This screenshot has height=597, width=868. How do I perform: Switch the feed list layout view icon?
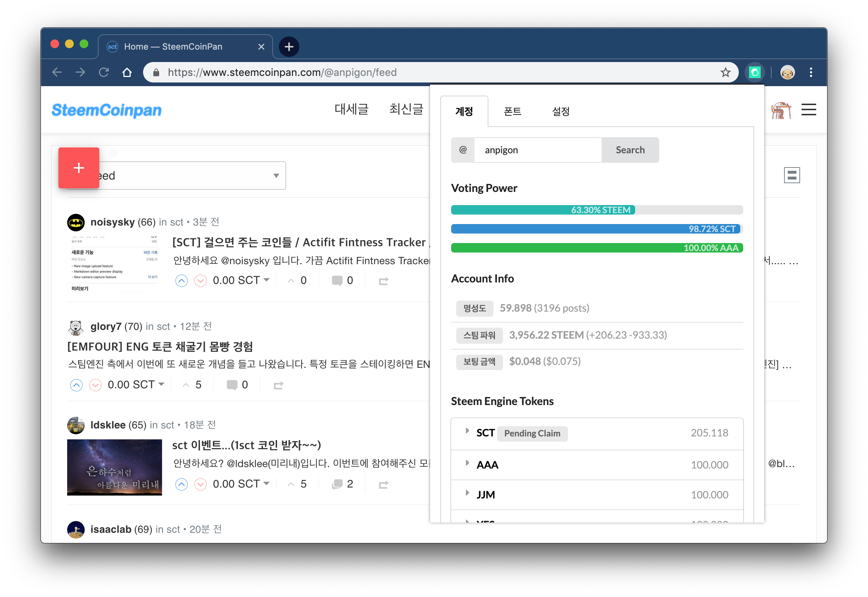792,175
